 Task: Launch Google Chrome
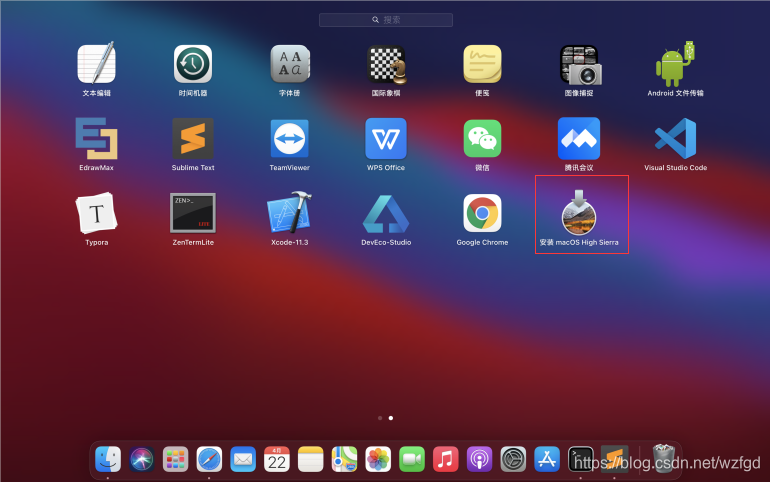482,213
